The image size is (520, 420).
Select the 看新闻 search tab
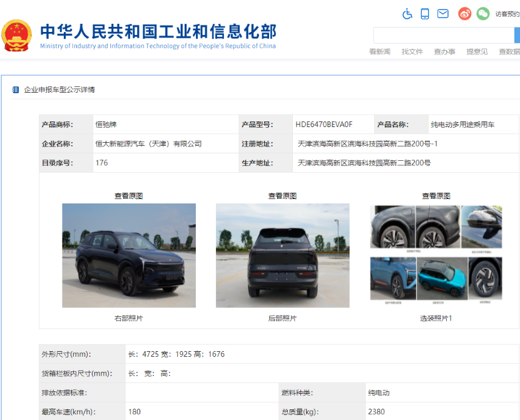coord(380,51)
